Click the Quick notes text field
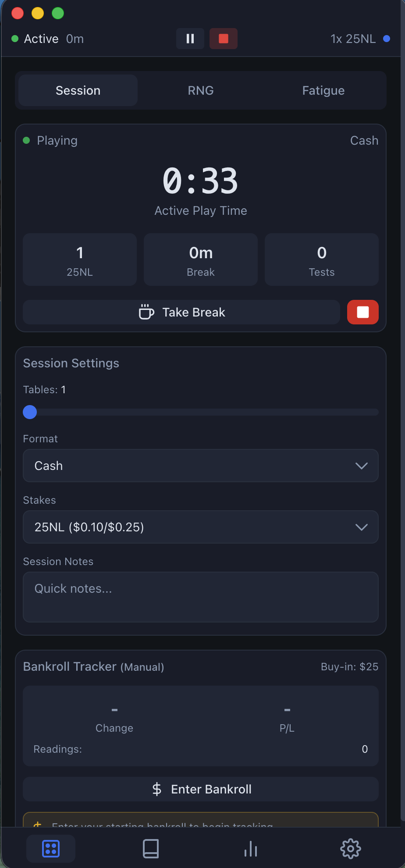This screenshot has height=868, width=405. coord(200,597)
